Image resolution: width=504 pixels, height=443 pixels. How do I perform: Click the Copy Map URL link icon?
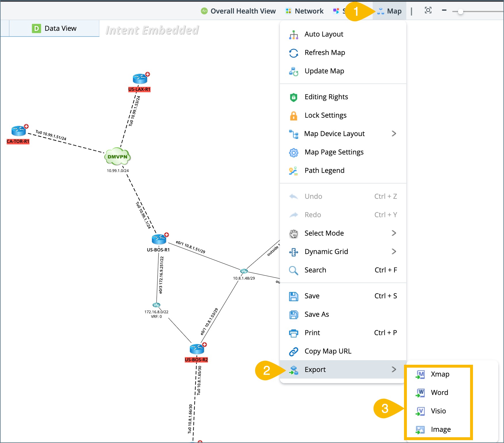click(293, 352)
